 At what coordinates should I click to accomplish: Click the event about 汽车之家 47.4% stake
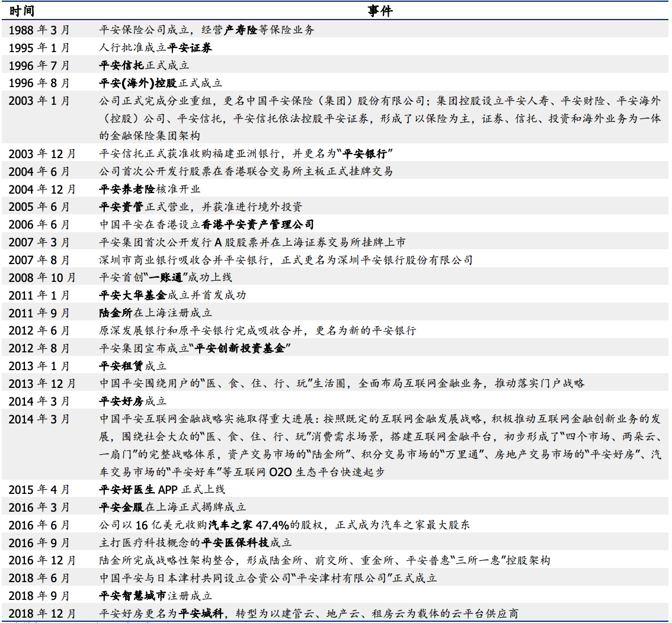[x=284, y=525]
